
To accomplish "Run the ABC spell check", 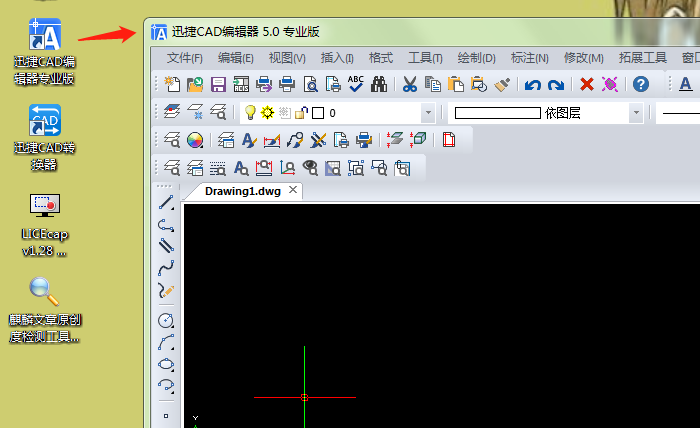I will (x=356, y=84).
